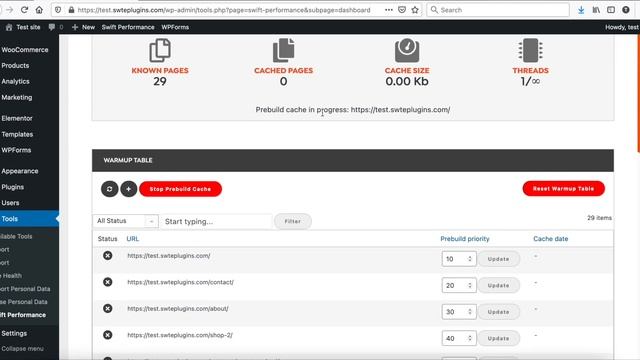Click the browser forward arrow
This screenshot has height=360, width=640.
tap(10, 10)
